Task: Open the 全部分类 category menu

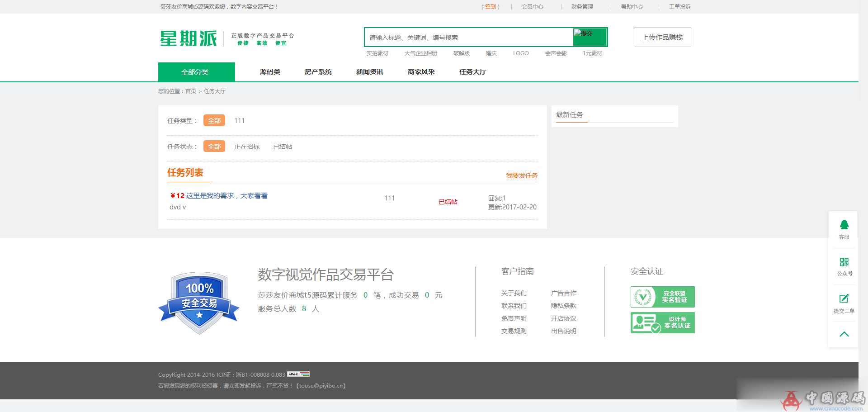Action: point(196,71)
